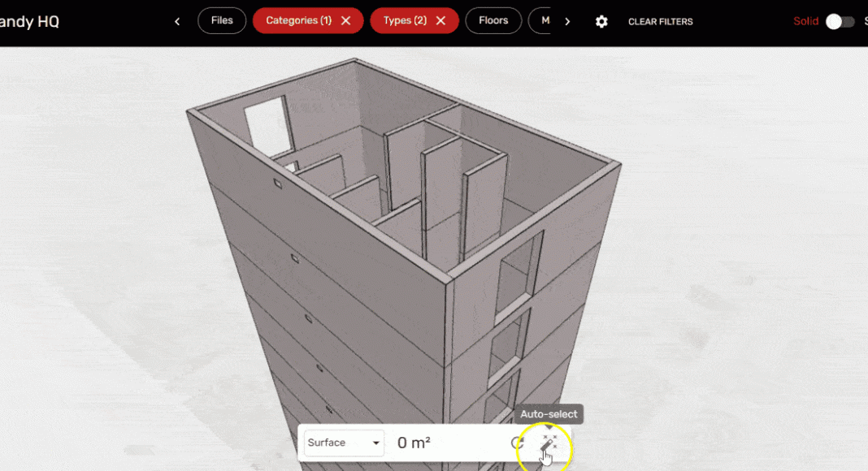Click the 0 m² area readout
Screen dimensions: 868x471
point(414,443)
